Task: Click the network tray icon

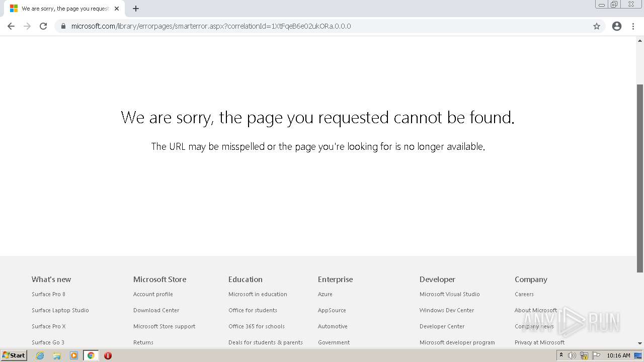Action: [584, 355]
